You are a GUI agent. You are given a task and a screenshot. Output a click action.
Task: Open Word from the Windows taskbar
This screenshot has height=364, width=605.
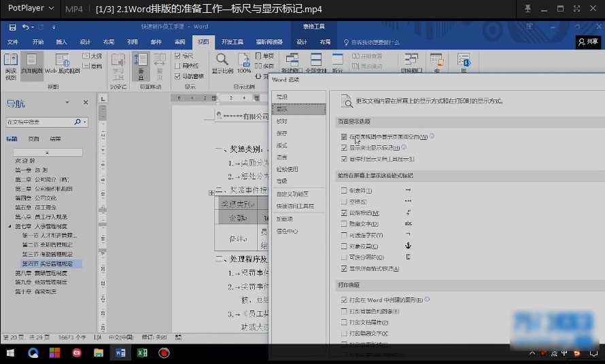[120, 353]
